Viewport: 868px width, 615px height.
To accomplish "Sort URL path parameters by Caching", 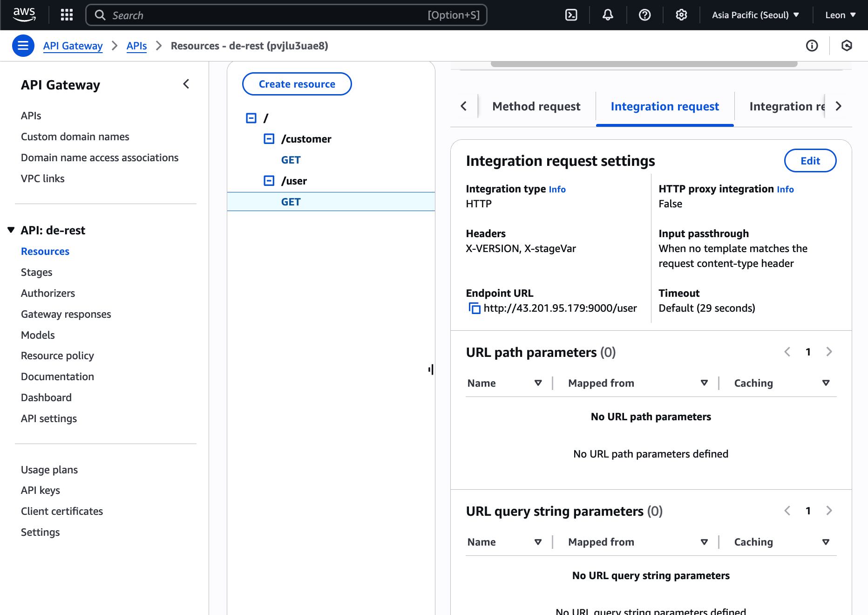I will (826, 383).
